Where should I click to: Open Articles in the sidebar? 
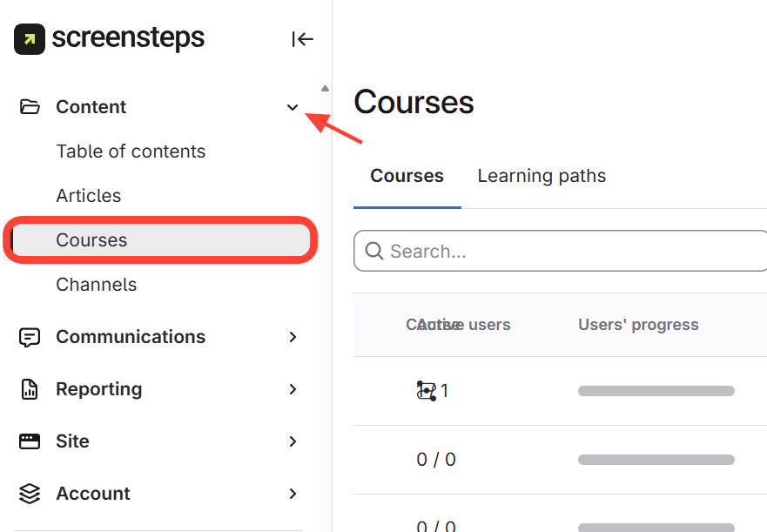pos(89,196)
